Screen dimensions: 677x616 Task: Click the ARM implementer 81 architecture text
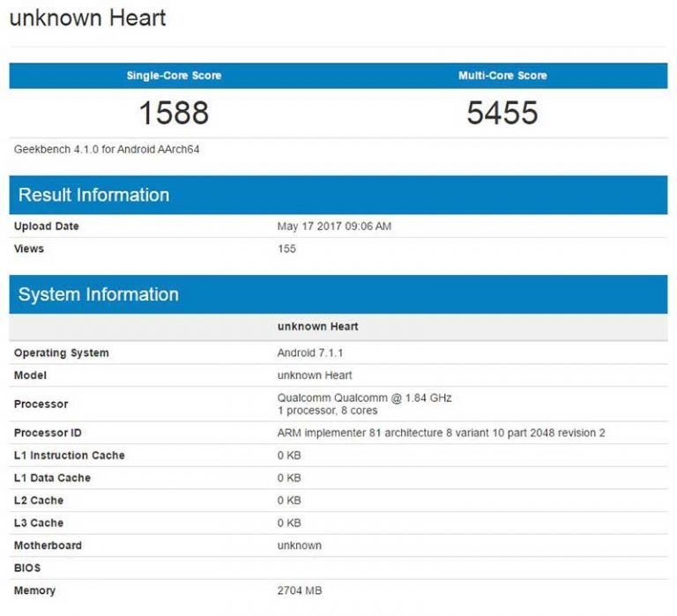[x=441, y=433]
